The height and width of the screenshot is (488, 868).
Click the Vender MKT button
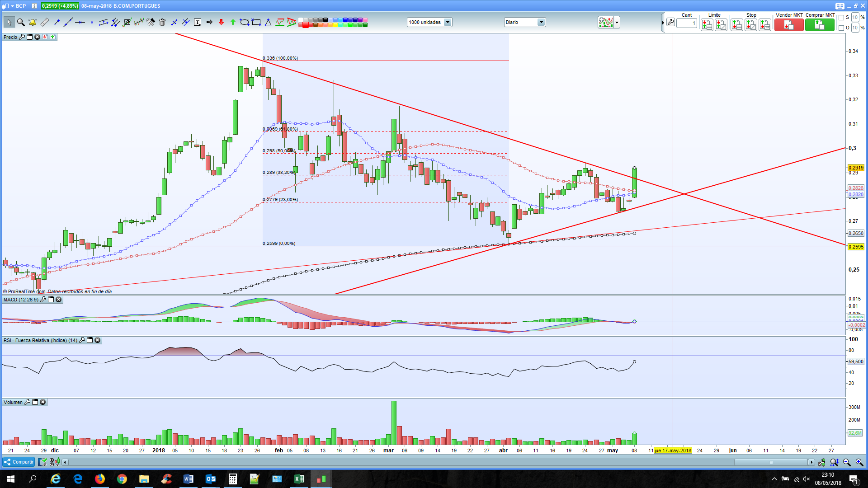coord(788,25)
